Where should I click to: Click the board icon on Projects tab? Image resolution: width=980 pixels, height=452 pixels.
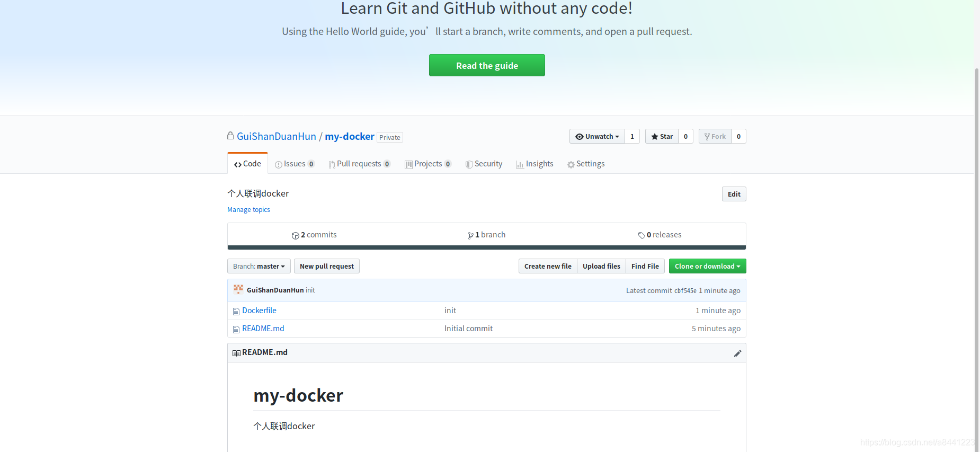click(x=408, y=165)
